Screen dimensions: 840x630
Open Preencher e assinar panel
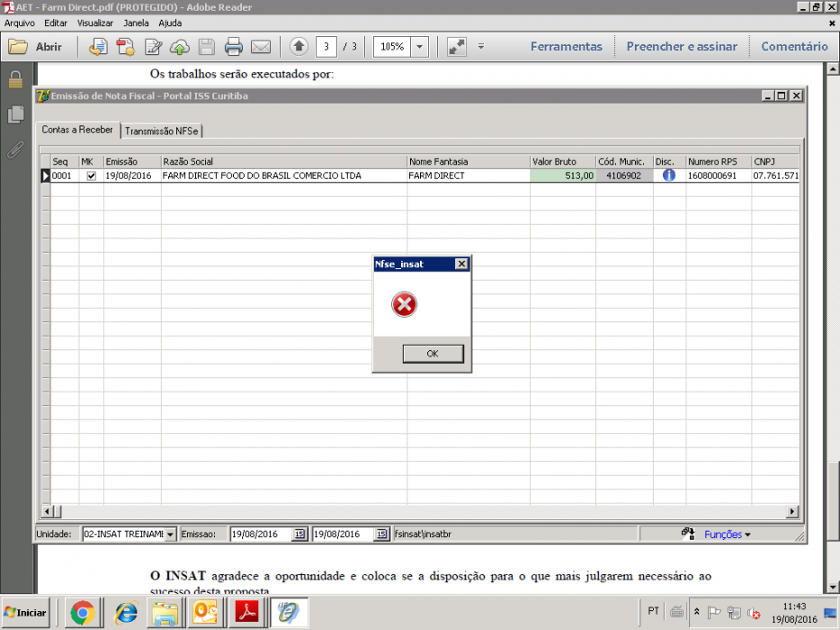pos(682,47)
